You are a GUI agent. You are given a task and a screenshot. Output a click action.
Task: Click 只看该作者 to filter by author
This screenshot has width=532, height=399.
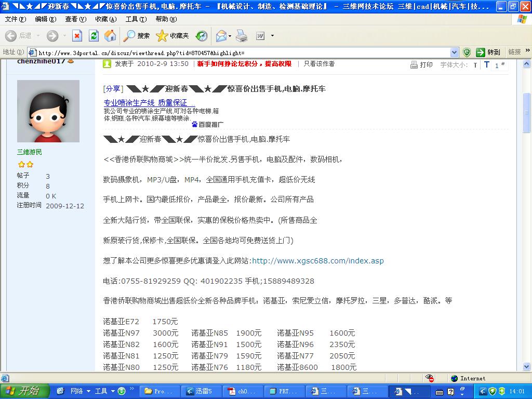(319, 64)
